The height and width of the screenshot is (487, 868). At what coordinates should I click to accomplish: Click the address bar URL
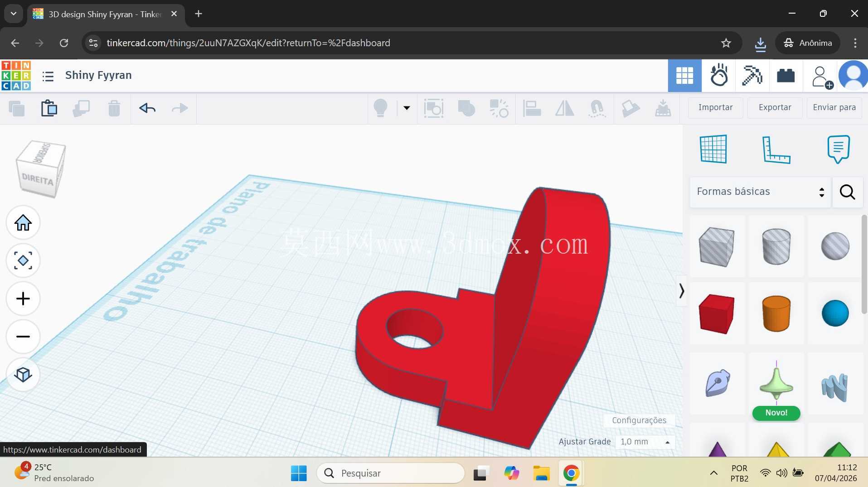pyautogui.click(x=248, y=43)
